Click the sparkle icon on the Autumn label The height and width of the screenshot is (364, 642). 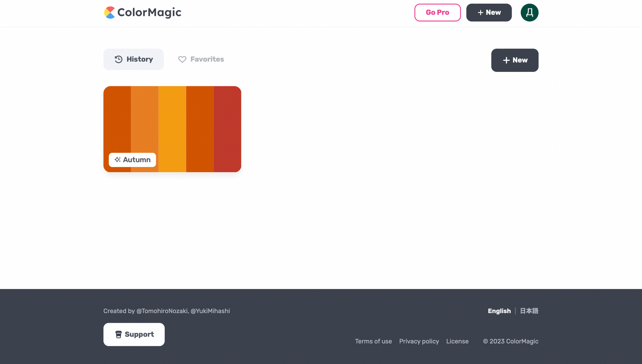(117, 160)
